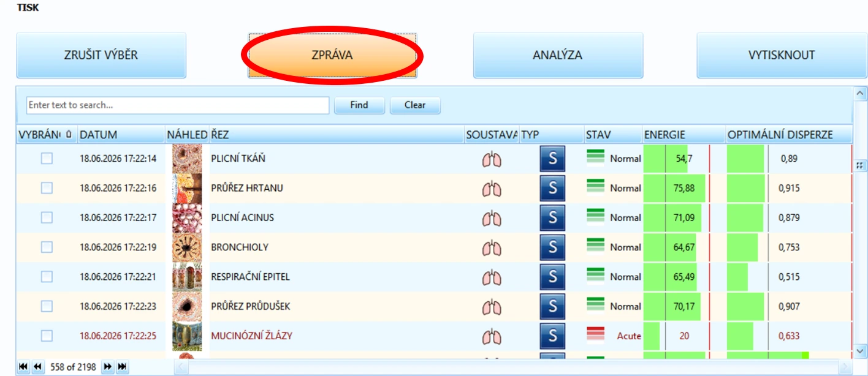Viewport: 868px width, 376px height.
Task: Click the S type icon for PRŮŘEZ PRŮDUŠEK
Action: click(x=552, y=306)
